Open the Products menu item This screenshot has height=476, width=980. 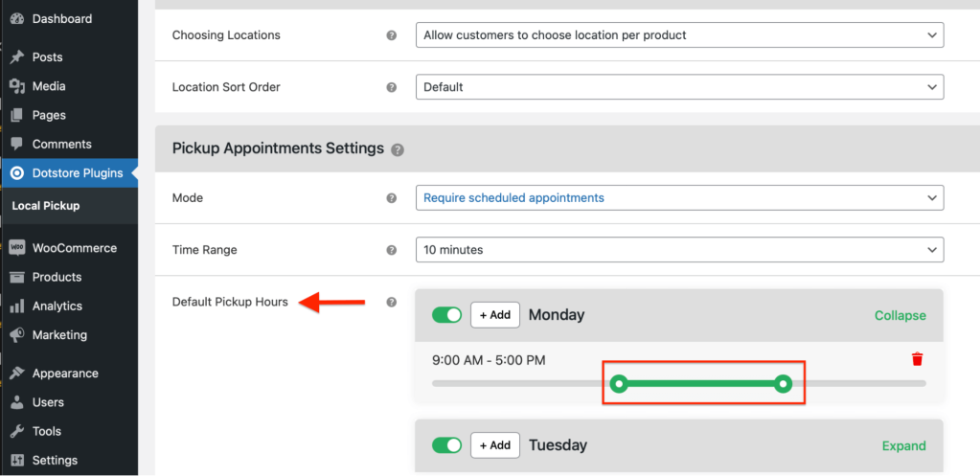(x=57, y=277)
